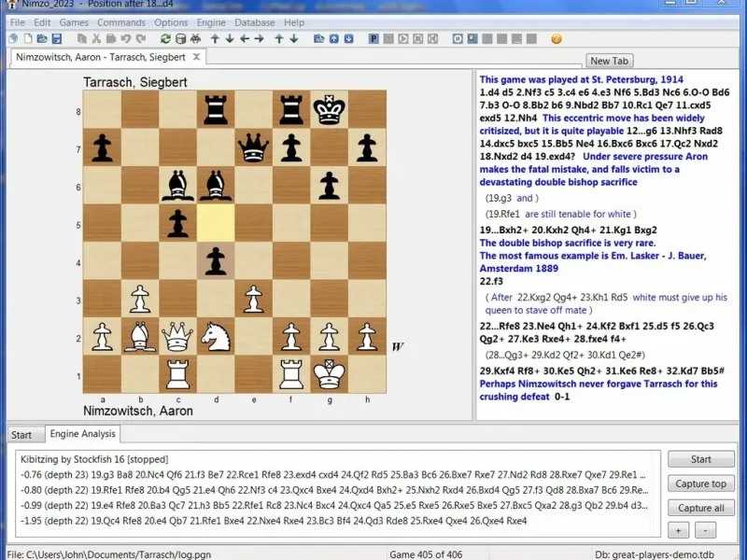Click the grey play triangle toolbar icon

click(403, 39)
